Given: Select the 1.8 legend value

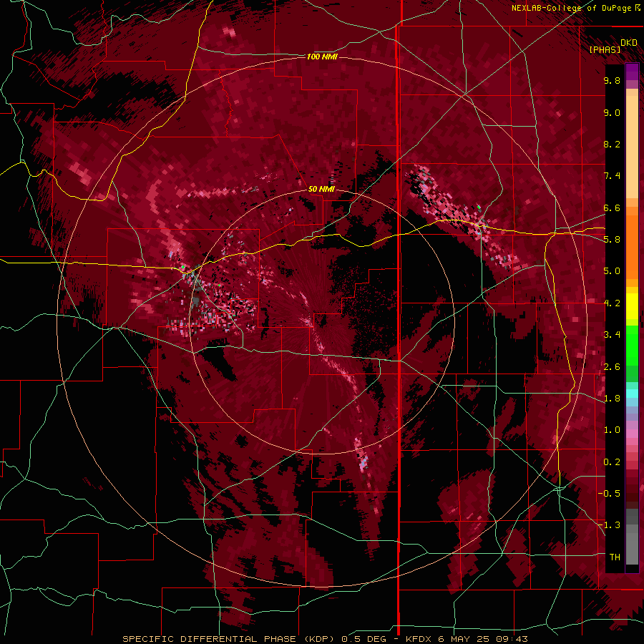Looking at the screenshot, I should (612, 399).
